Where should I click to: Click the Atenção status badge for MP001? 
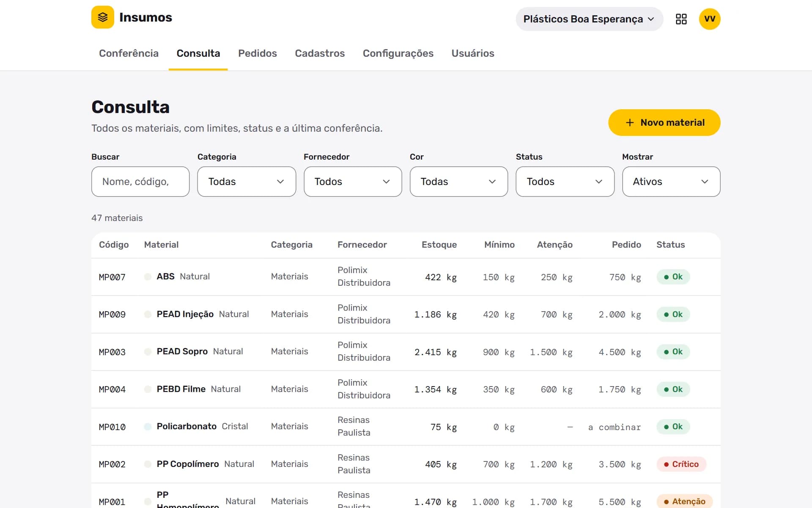pos(684,502)
